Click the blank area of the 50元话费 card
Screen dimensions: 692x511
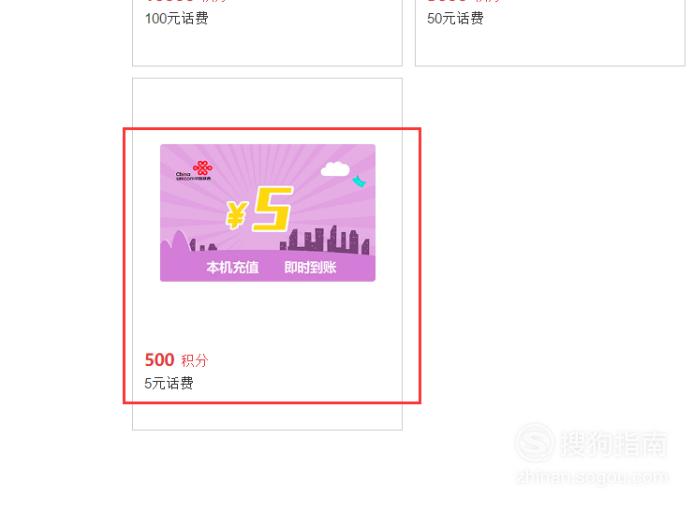point(550,46)
